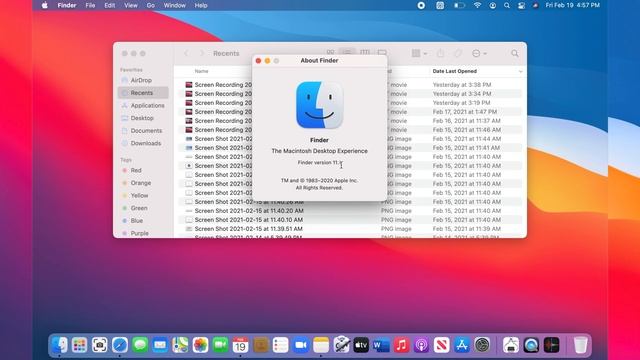The image size is (640, 360).
Task: Go back with the left arrow in Finder toolbar
Action: coord(186,53)
